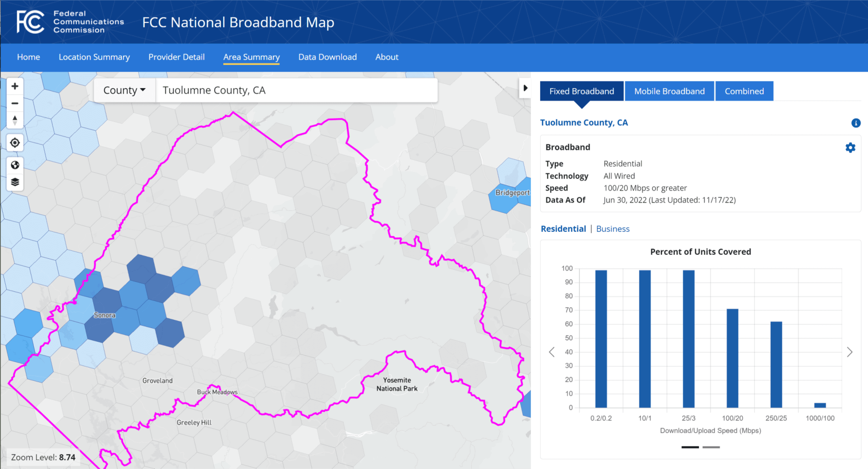
Task: Reset map bearing with compass icon
Action: tap(15, 120)
